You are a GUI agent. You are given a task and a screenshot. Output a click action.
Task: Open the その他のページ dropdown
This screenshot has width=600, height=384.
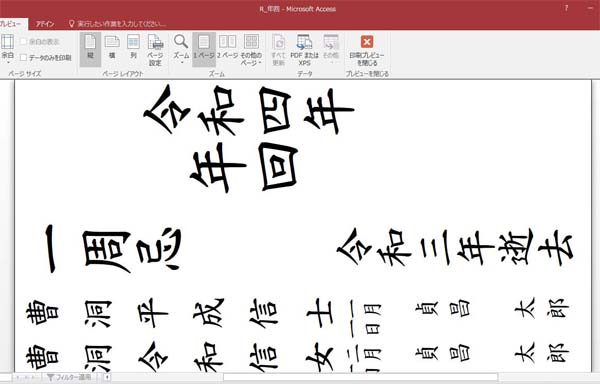[x=251, y=50]
